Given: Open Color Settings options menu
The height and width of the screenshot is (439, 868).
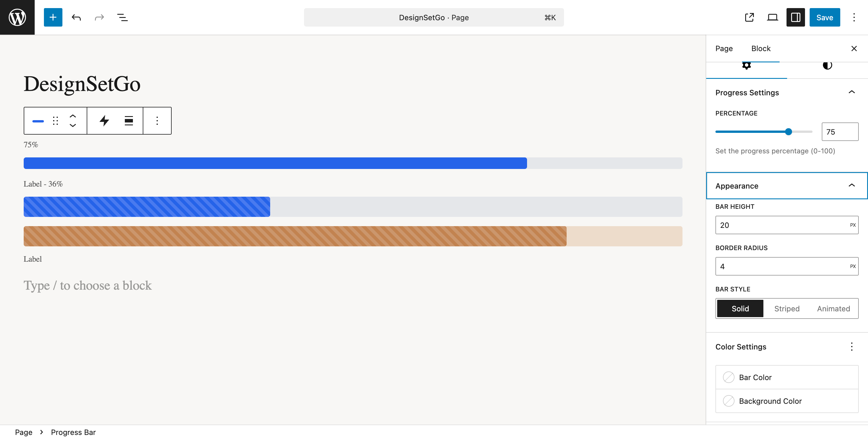Looking at the screenshot, I should click(x=852, y=346).
